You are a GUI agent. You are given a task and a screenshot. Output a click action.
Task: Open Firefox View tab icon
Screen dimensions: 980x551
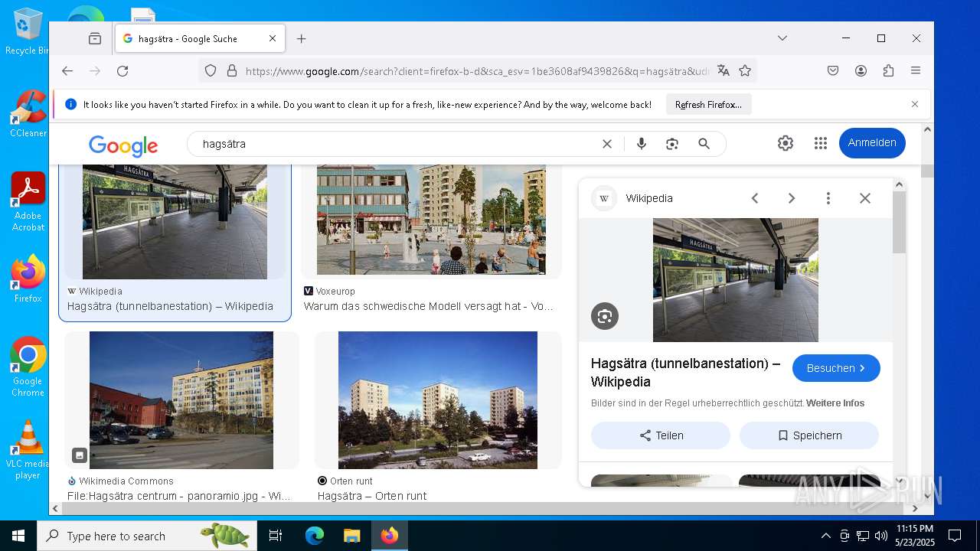(x=95, y=38)
